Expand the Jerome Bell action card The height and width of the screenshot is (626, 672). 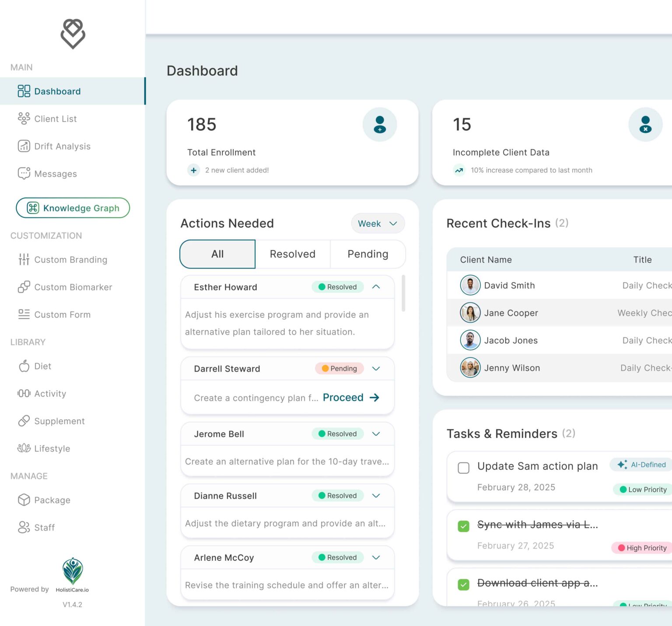tap(376, 434)
